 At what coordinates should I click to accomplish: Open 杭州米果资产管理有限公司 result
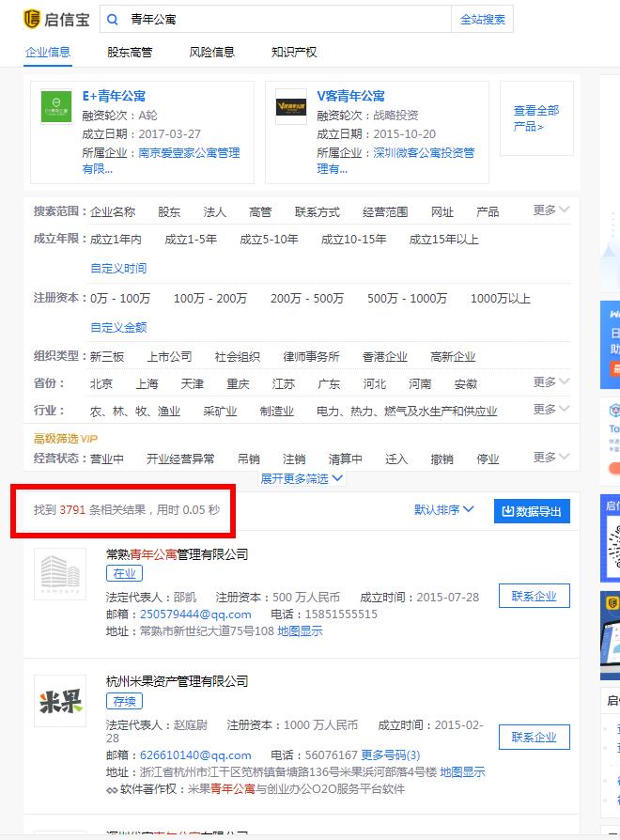[x=178, y=681]
